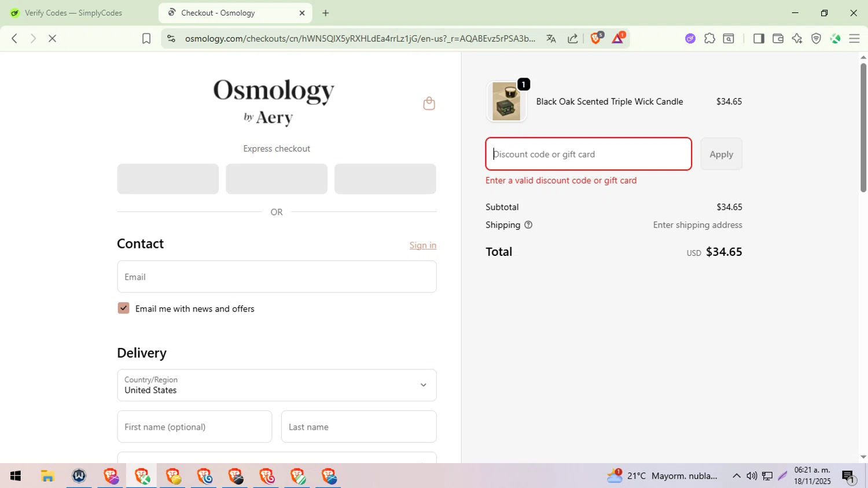Image resolution: width=868 pixels, height=488 pixels.
Task: Open the green profile avatar icon
Action: (x=835, y=38)
